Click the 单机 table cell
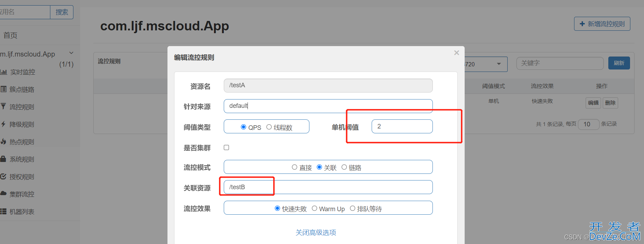This screenshot has height=244, width=644. (494, 101)
